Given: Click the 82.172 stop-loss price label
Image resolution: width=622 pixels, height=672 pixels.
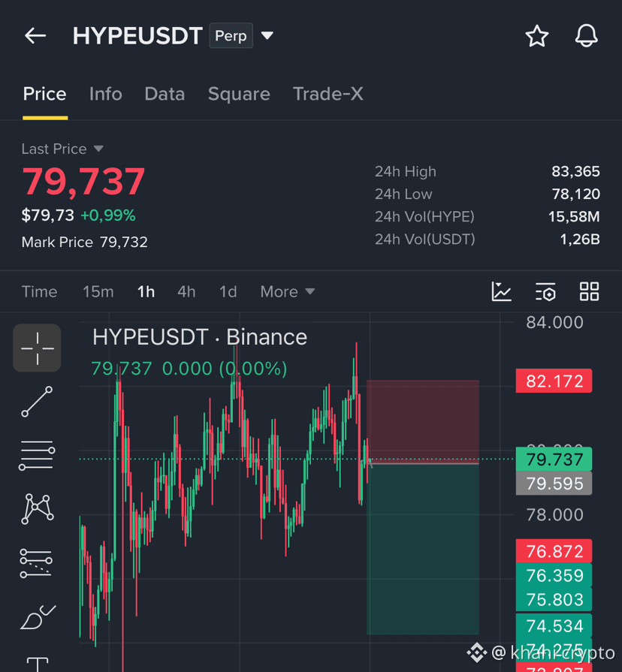Looking at the screenshot, I should pyautogui.click(x=554, y=381).
